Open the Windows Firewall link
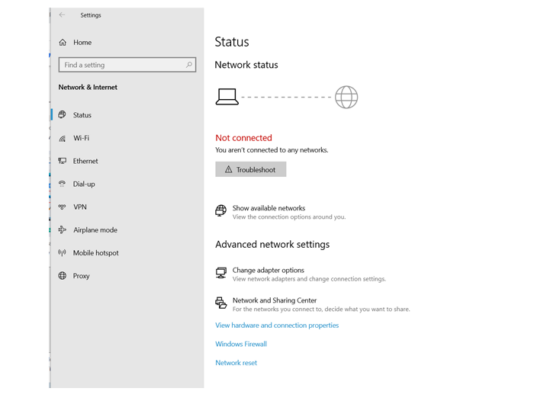 point(241,344)
